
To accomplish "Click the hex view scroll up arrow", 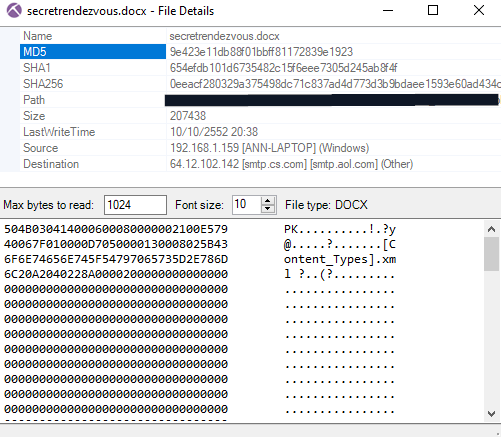I will pyautogui.click(x=491, y=229).
